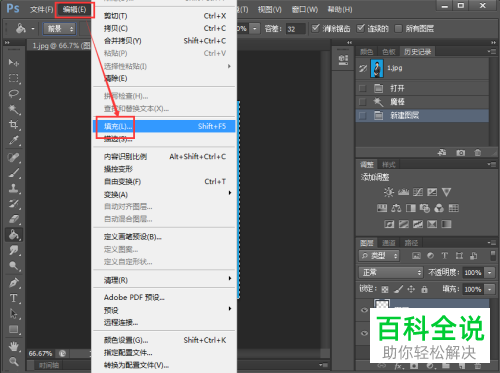
Task: Set history brush source at 打开 state
Action: pyautogui.click(x=362, y=88)
